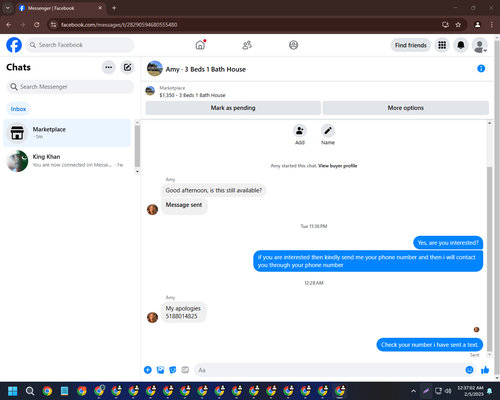Screen dimensions: 500x400
Task: Focus the Search Messenger field
Action: (x=70, y=87)
